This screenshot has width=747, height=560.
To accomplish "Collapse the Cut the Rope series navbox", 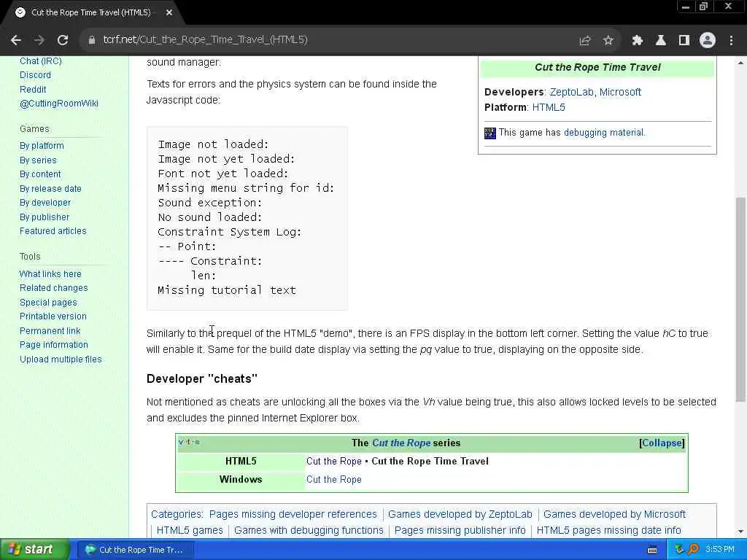I will [x=662, y=443].
